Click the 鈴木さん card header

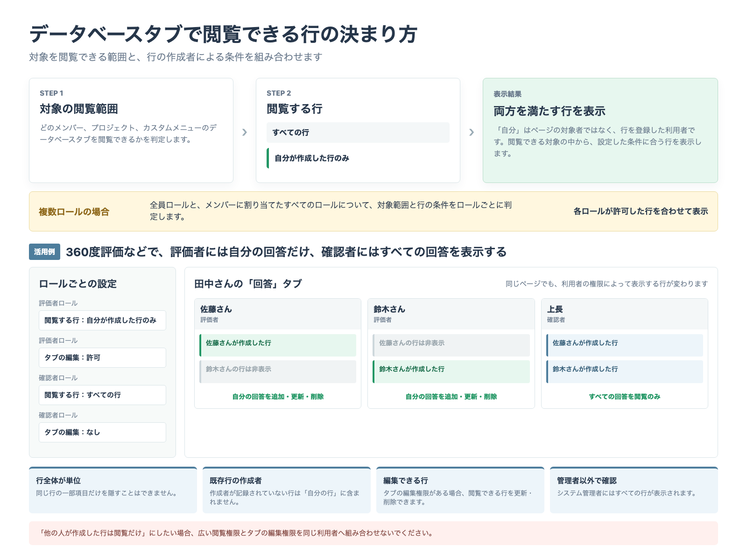click(451, 314)
